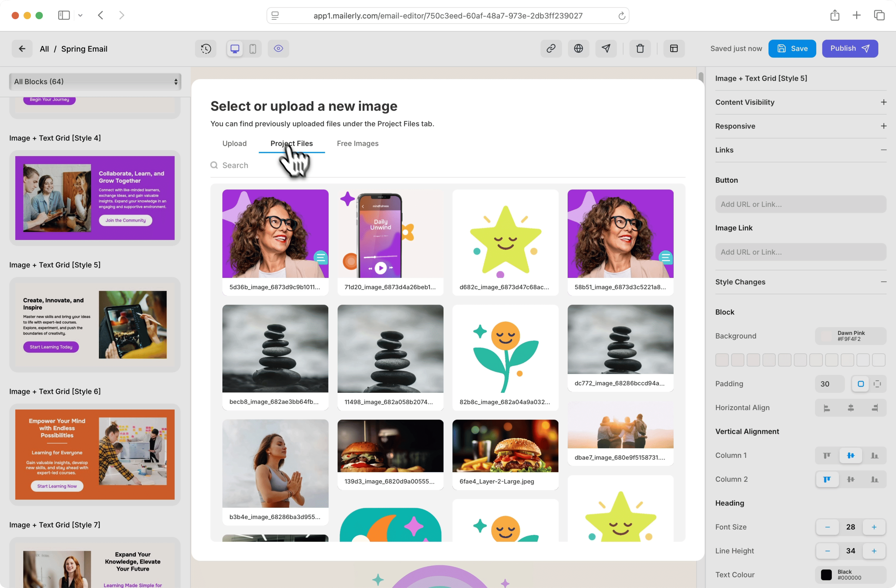Click the browser address bar URL
Image resolution: width=896 pixels, height=588 pixels.
448,16
